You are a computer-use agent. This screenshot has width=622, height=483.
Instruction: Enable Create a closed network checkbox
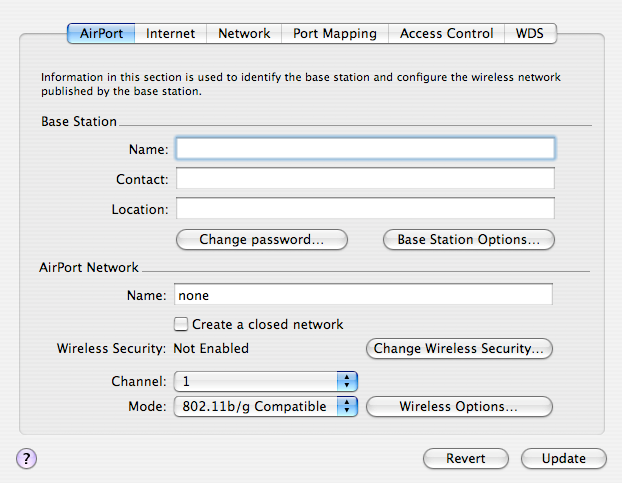(x=181, y=324)
